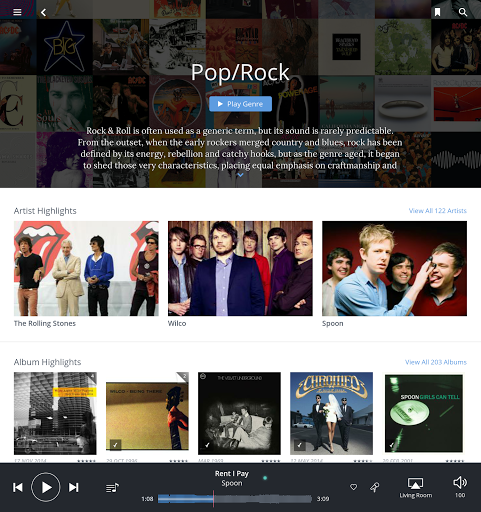Open View All 122 Artists link
481x512 pixels.
pyautogui.click(x=438, y=211)
